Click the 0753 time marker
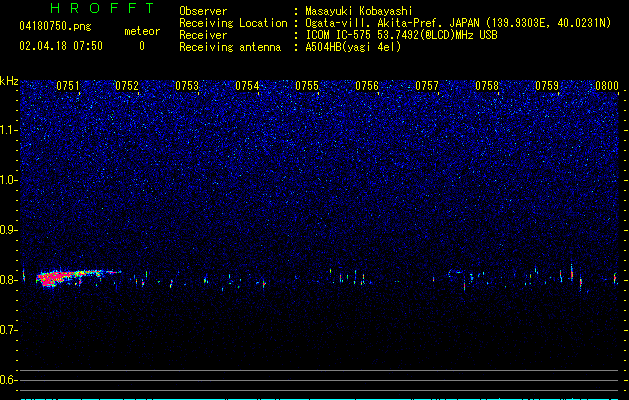The image size is (629, 400). click(187, 86)
